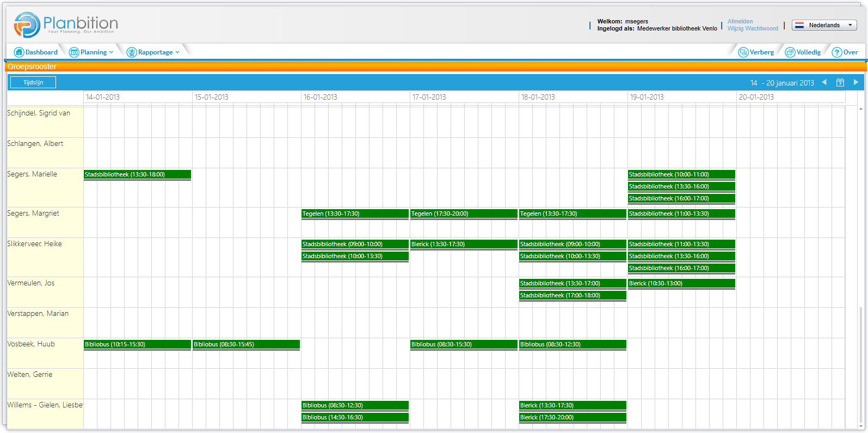This screenshot has height=433, width=868.
Task: Click the Wijzig Wachtwoord link
Action: pyautogui.click(x=753, y=28)
